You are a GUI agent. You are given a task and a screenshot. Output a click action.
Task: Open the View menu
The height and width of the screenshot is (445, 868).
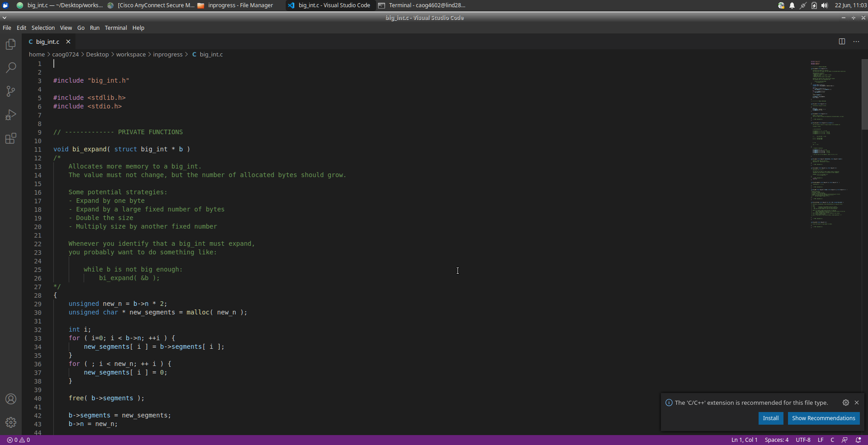tap(66, 28)
